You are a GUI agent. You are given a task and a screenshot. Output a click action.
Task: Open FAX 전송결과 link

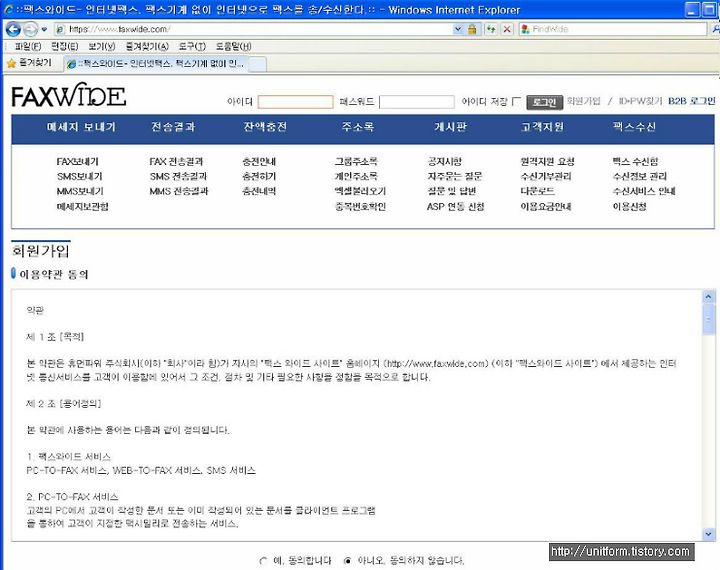[176, 162]
